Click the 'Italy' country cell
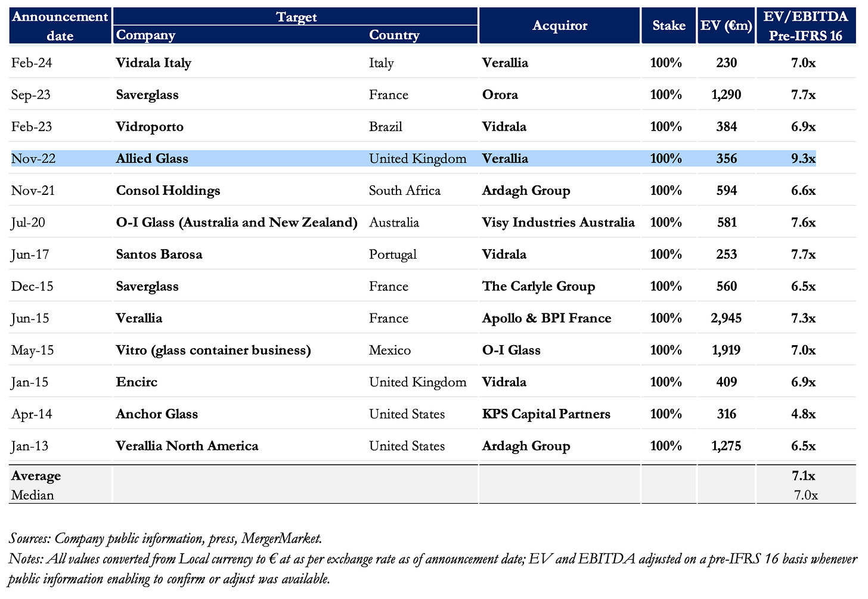Viewport: 868px width, 599px height. coord(382,63)
